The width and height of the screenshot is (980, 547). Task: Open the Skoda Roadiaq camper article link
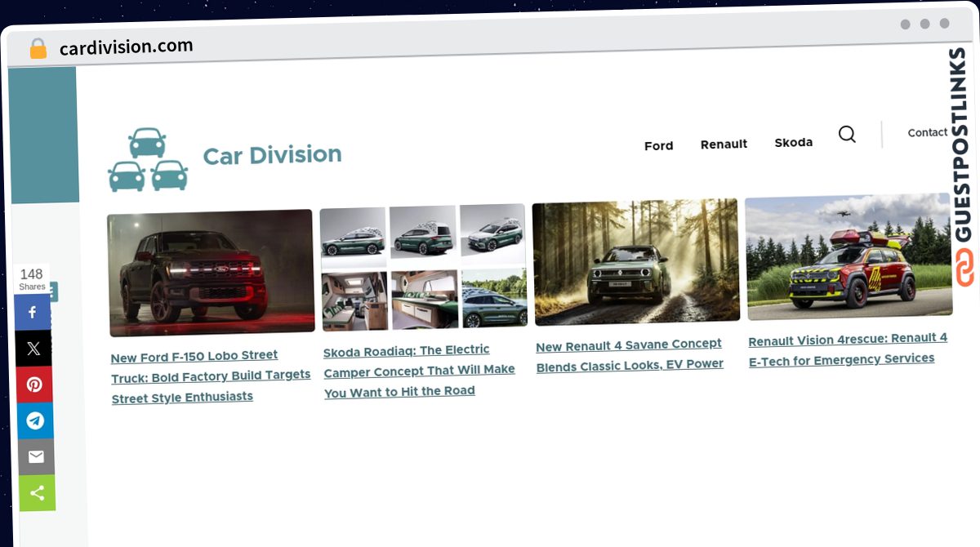click(x=419, y=371)
